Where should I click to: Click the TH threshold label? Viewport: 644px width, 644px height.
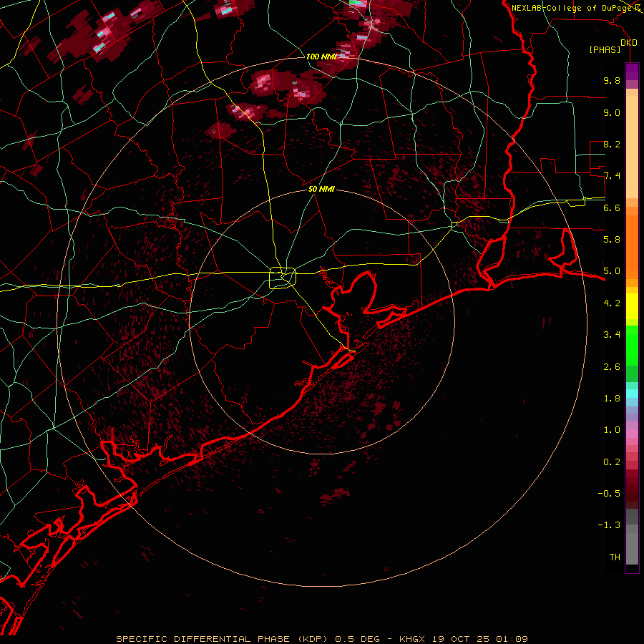click(x=615, y=557)
